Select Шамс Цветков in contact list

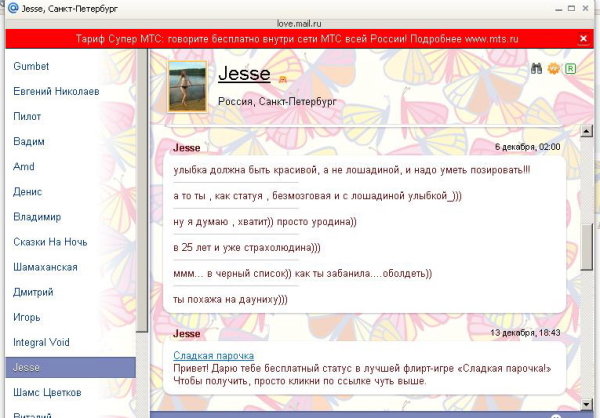47,393
